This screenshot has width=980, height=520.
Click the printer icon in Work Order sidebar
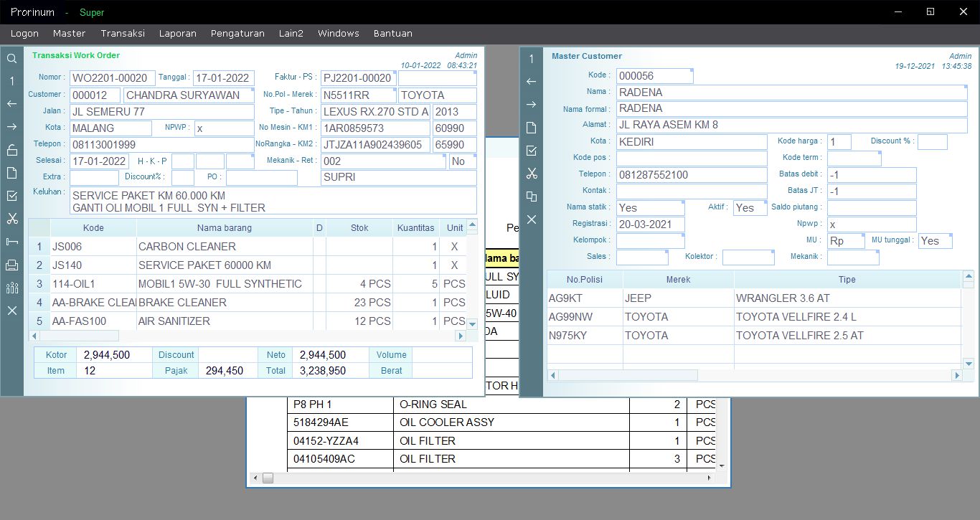pyautogui.click(x=12, y=265)
